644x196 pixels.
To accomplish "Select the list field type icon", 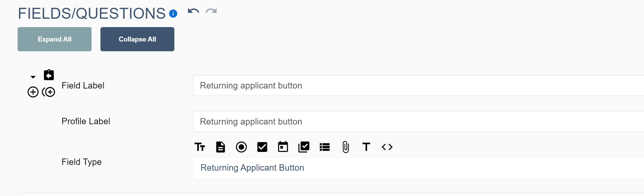I will (325, 147).
